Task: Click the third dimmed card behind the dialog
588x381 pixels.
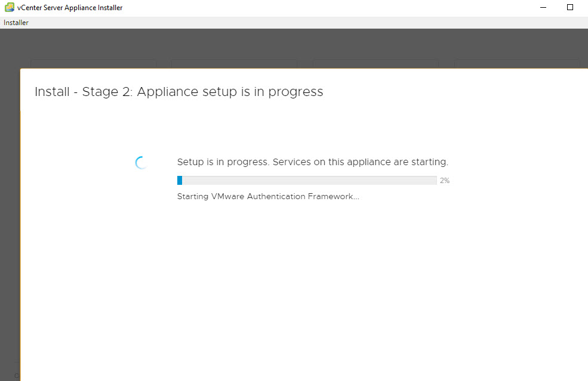Action: click(x=375, y=63)
